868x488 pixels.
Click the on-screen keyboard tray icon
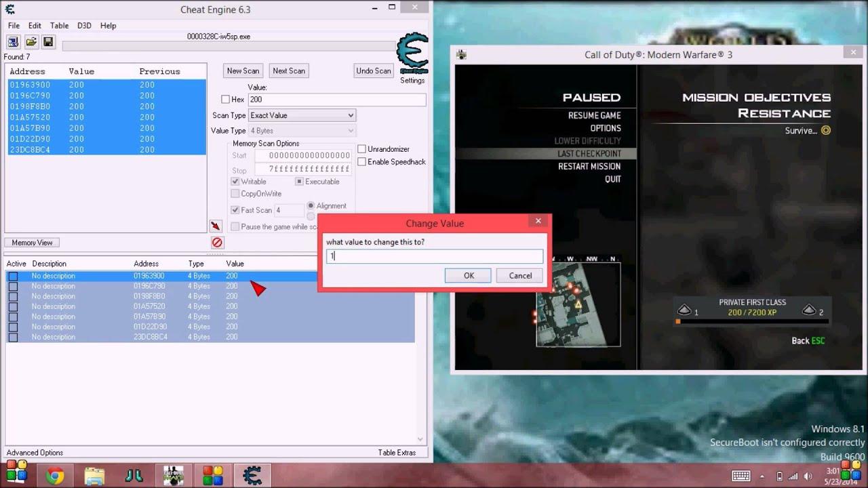coord(741,476)
